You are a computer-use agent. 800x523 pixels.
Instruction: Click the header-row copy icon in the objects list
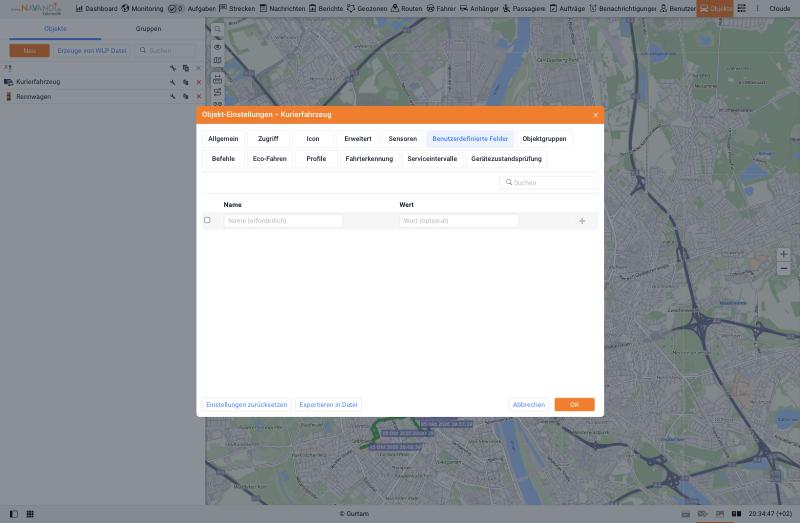pos(186,68)
